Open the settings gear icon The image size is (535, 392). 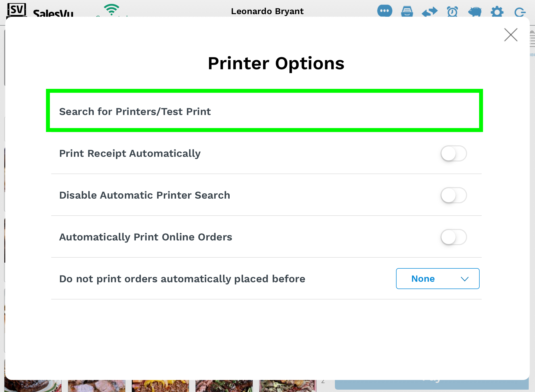tap(497, 12)
